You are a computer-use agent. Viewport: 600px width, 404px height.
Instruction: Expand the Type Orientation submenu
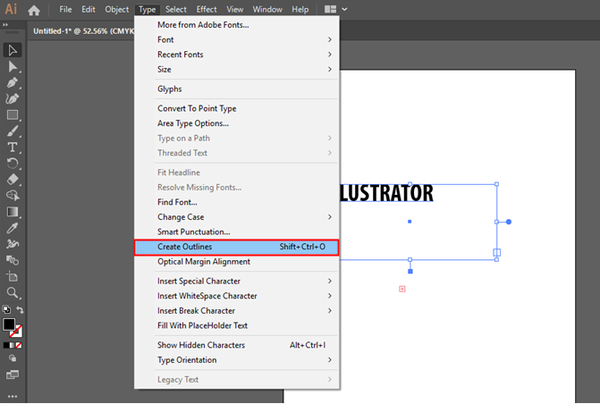tap(236, 360)
